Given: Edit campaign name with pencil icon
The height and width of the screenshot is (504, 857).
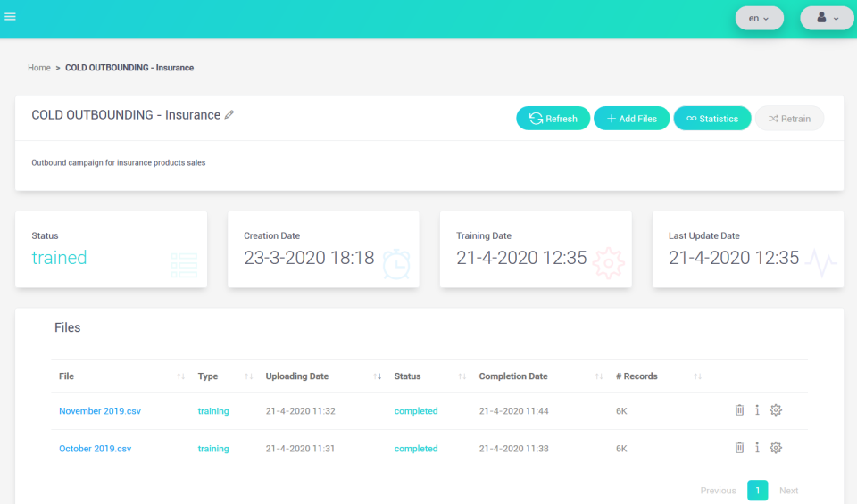Looking at the screenshot, I should point(229,115).
